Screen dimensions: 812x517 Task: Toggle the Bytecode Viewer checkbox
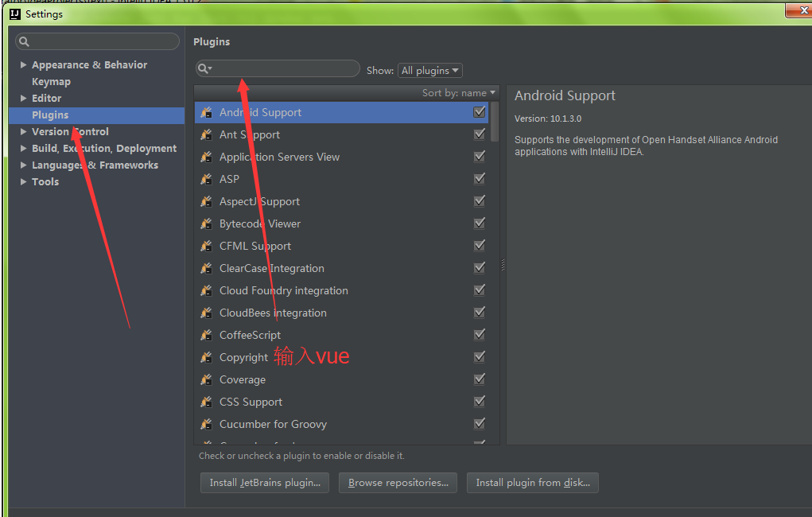pos(480,224)
